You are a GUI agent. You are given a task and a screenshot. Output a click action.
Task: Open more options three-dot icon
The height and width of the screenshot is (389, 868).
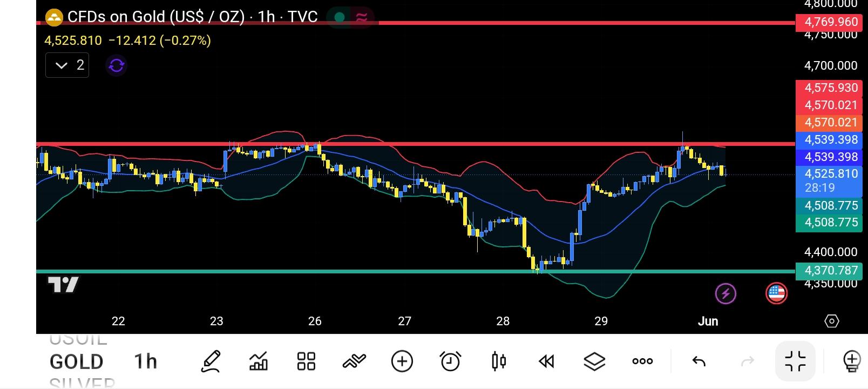pyautogui.click(x=642, y=361)
